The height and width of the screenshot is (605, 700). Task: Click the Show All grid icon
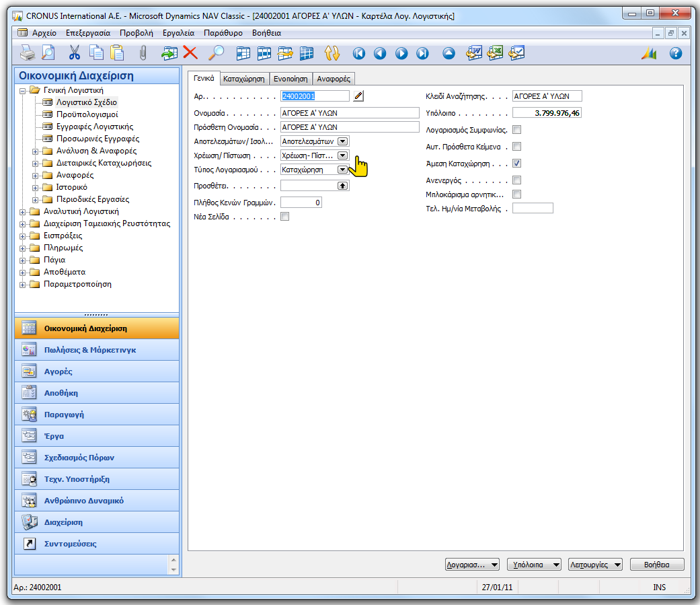pos(306,53)
